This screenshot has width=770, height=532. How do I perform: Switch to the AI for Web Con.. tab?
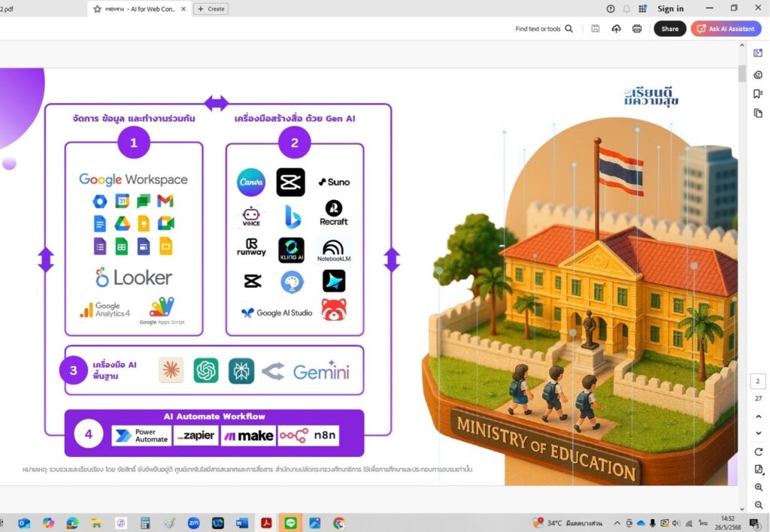click(139, 9)
